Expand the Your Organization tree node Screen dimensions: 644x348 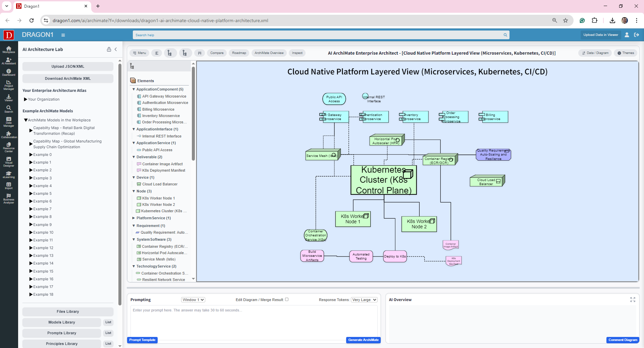(x=25, y=99)
